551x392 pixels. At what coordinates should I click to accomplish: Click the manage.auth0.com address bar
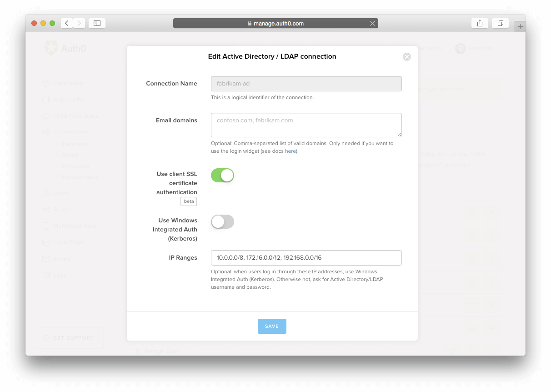tap(275, 23)
